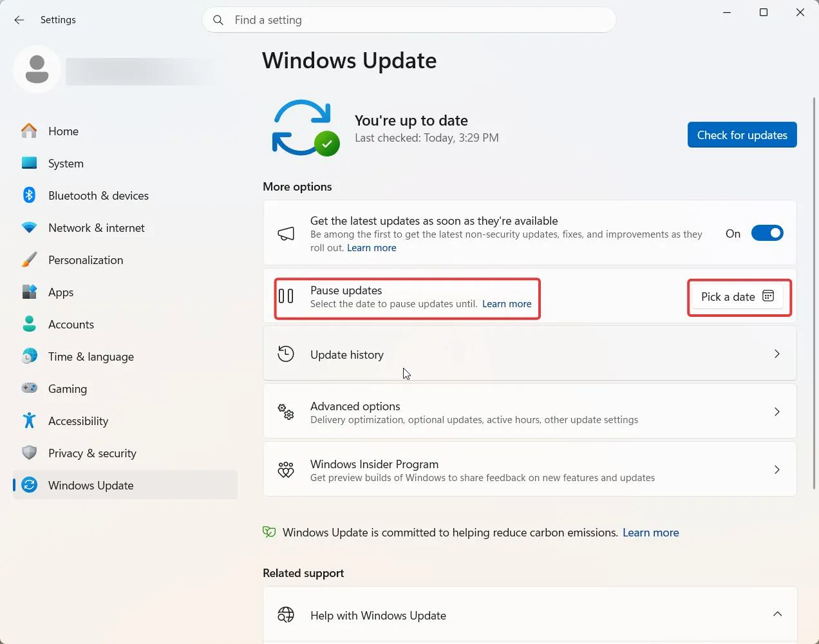Screen dimensions: 819x644
Task: Click the back arrow icon in Settings
Action: pos(19,20)
